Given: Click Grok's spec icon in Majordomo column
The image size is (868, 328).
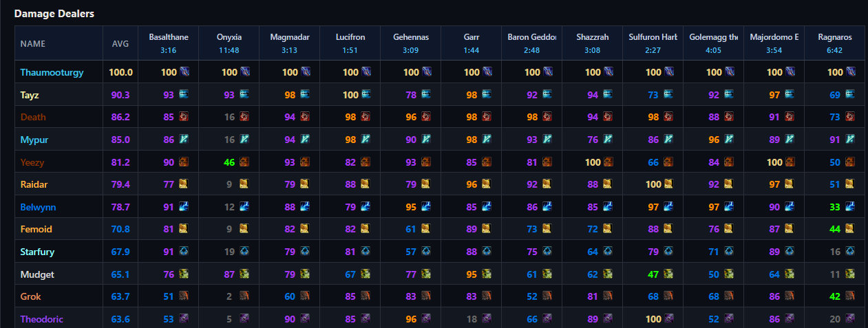Looking at the screenshot, I should click(790, 296).
